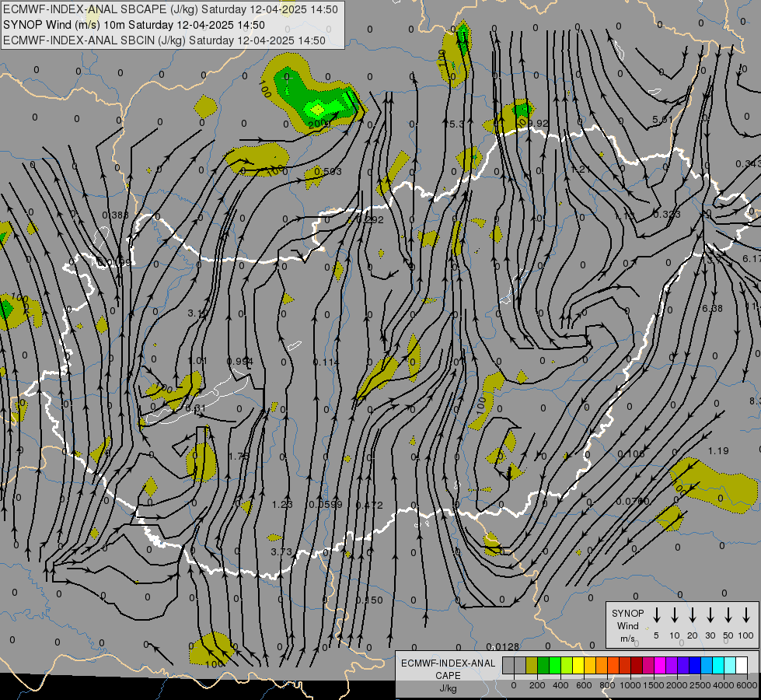Click the 50 m/s wind arrow in legend

pos(728,615)
